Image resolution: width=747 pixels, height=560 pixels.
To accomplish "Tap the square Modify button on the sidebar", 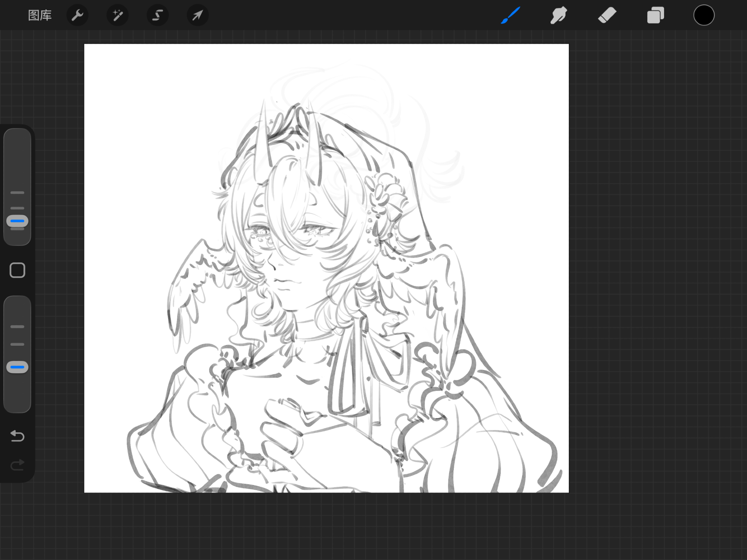I will click(17, 270).
